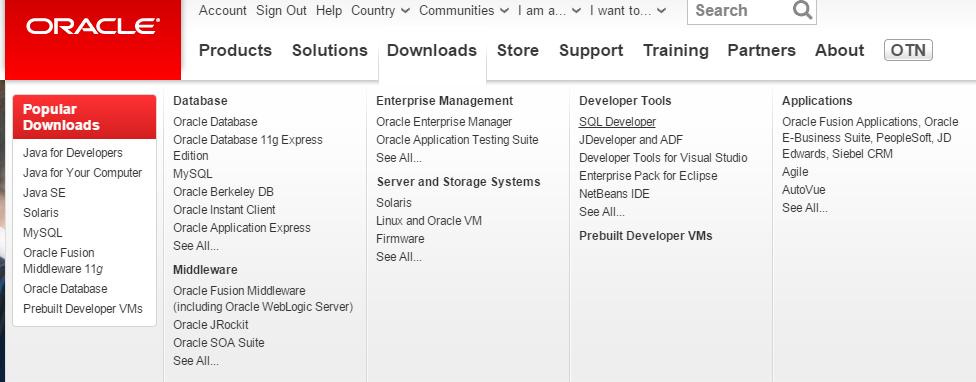Screen dimensions: 976x382
Task: Open the Account link
Action: point(223,11)
